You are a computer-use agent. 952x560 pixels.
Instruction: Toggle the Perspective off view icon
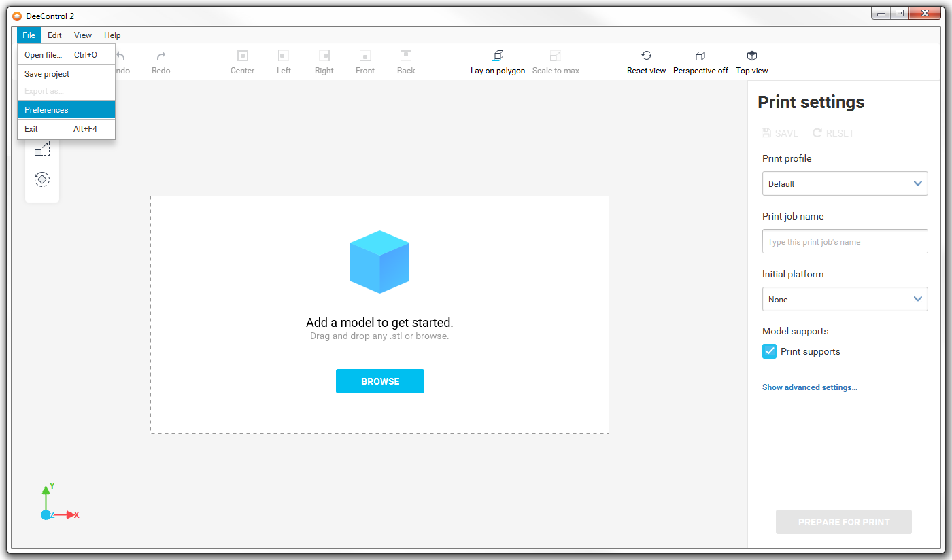[x=700, y=56]
